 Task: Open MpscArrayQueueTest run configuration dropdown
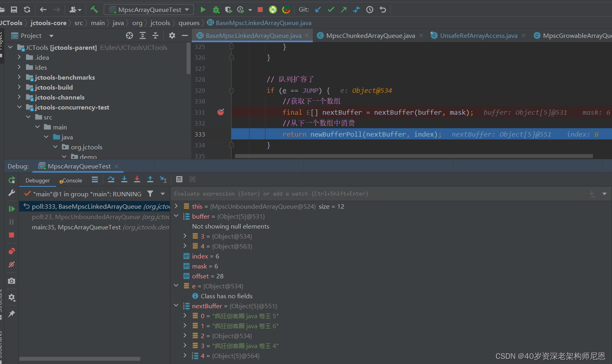(x=149, y=10)
